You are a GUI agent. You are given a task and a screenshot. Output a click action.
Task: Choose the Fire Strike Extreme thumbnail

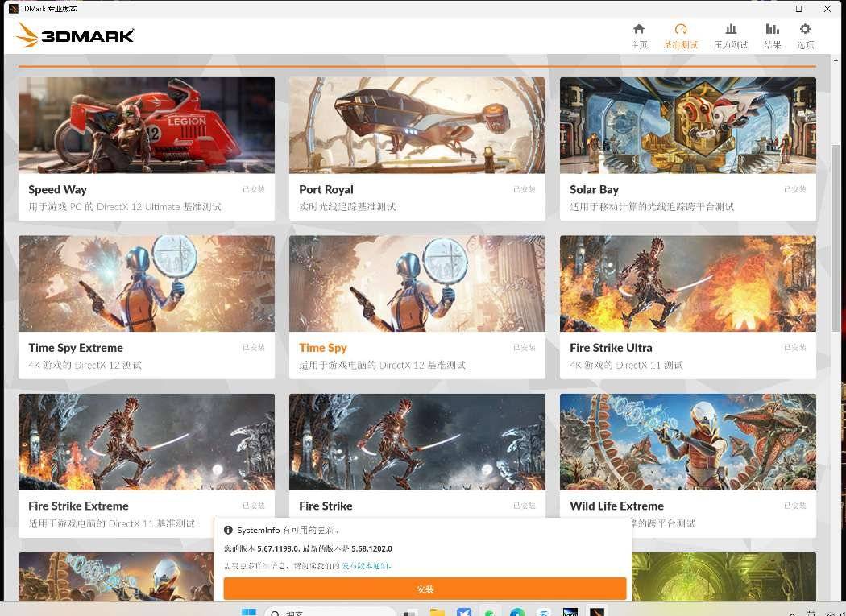146,442
